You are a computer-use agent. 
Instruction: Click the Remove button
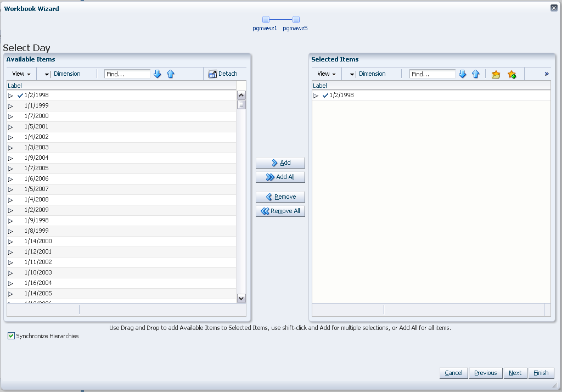click(x=280, y=197)
